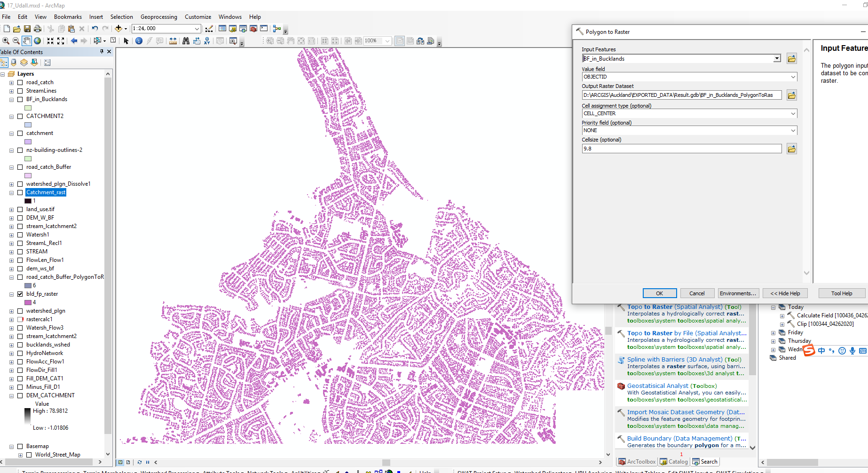
Task: Open the Input Features dropdown arrow
Action: 777,58
